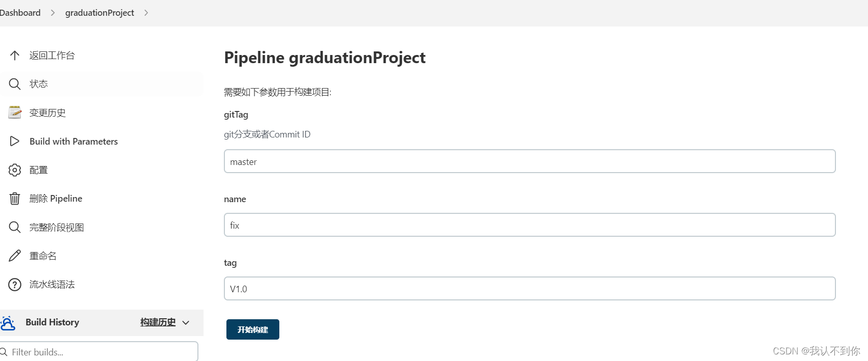868x361 pixels.
Task: Select the Build with Parameters menu item
Action: coord(102,141)
